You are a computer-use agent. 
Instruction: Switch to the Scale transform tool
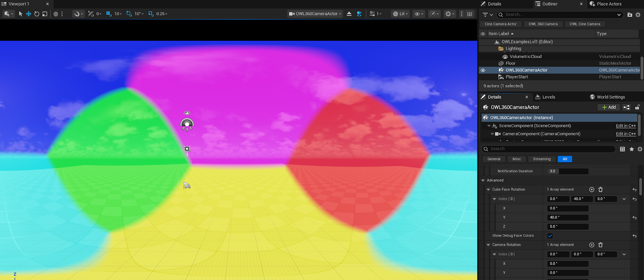pyautogui.click(x=45, y=14)
